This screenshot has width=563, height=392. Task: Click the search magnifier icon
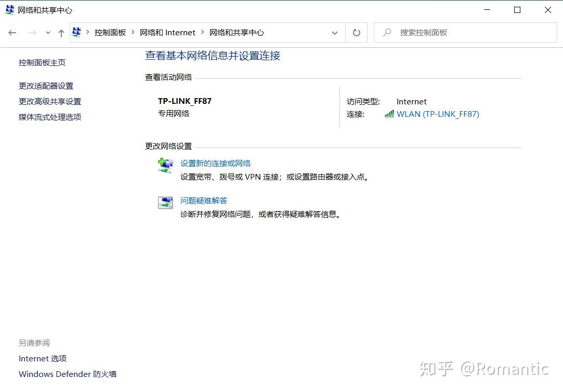pyautogui.click(x=387, y=32)
